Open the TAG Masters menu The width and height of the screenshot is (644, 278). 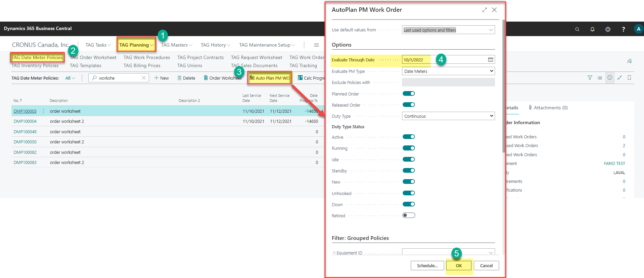point(176,45)
